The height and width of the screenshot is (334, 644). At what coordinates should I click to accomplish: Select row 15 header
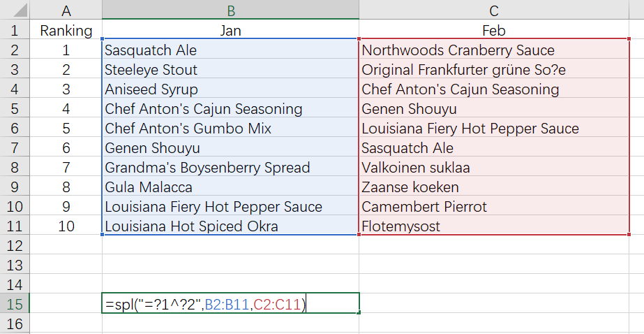tap(15, 304)
